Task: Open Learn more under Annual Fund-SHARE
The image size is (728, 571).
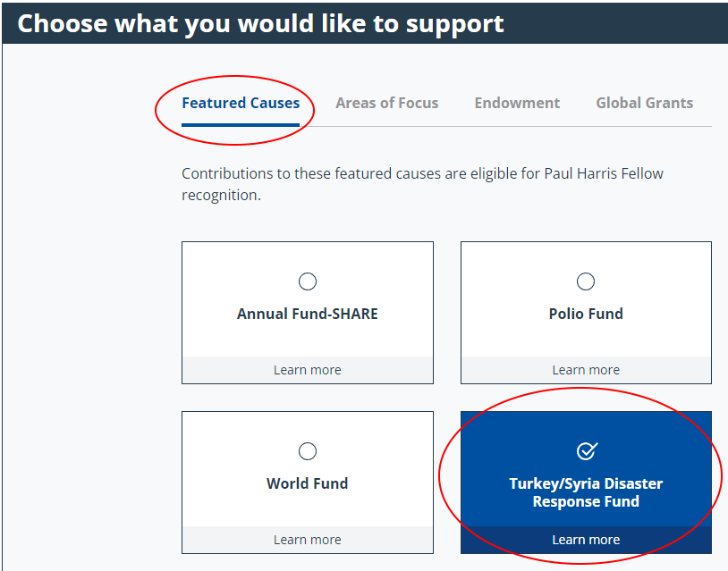Action: pos(308,370)
